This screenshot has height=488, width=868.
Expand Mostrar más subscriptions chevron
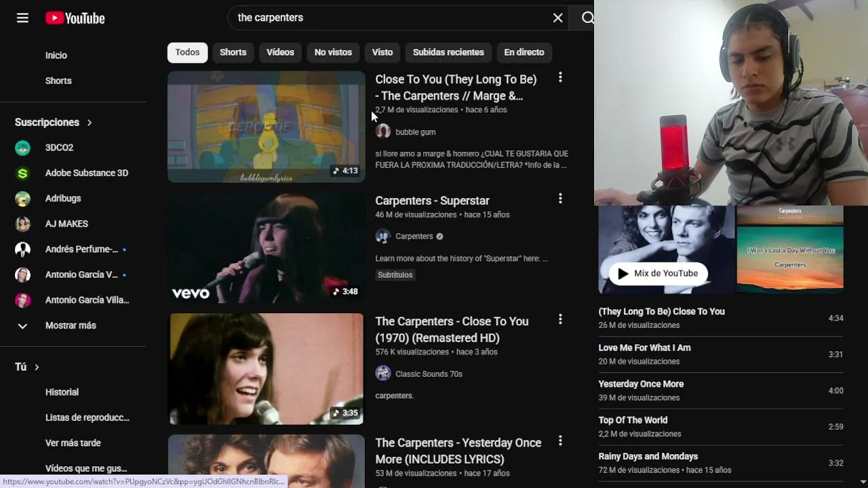coord(22,325)
